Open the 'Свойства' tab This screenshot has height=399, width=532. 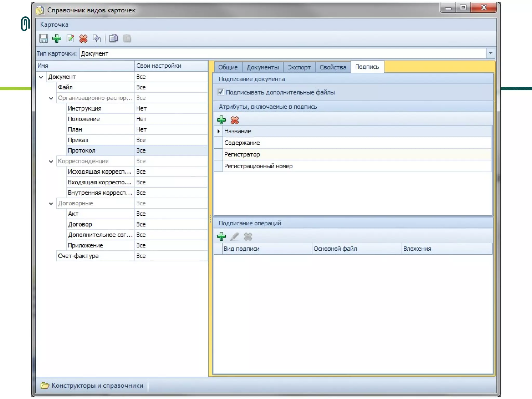[333, 67]
